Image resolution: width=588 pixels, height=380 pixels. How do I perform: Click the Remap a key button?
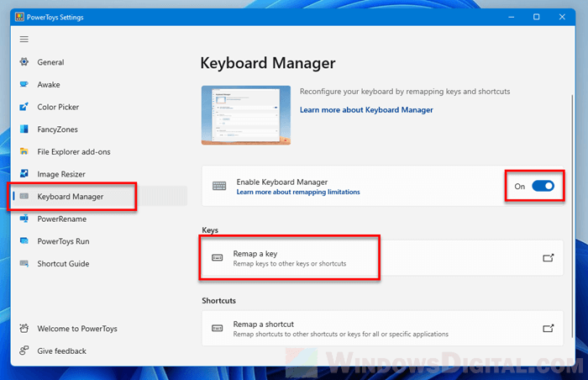pyautogui.click(x=382, y=257)
